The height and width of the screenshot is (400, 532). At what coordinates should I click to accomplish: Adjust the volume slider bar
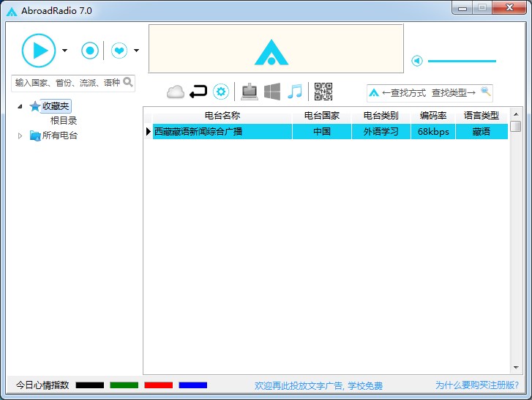(462, 61)
